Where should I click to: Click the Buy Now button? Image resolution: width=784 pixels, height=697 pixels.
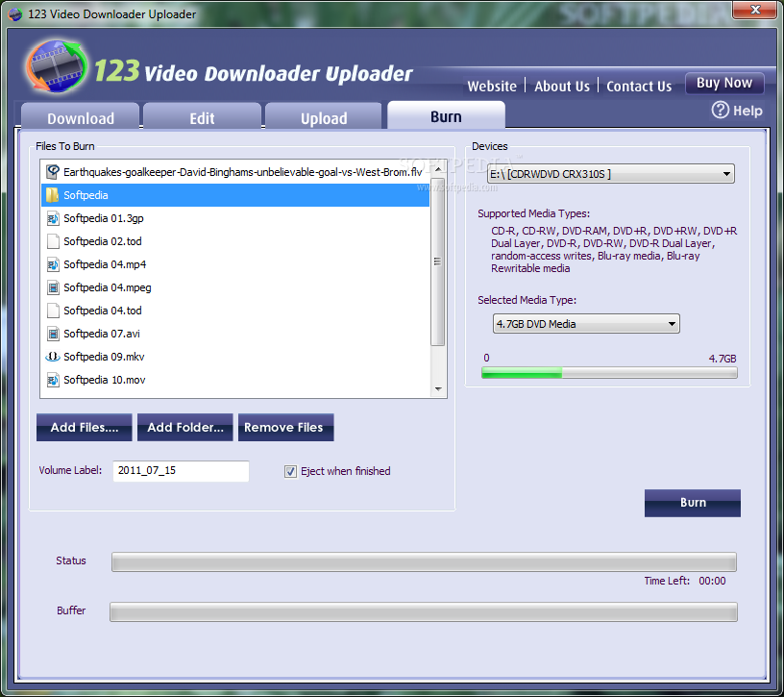coord(724,83)
